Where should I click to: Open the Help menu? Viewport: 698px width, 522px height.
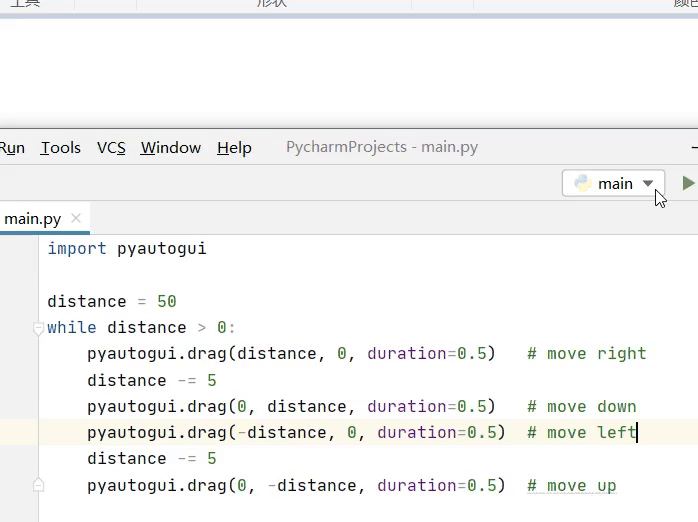coord(234,148)
